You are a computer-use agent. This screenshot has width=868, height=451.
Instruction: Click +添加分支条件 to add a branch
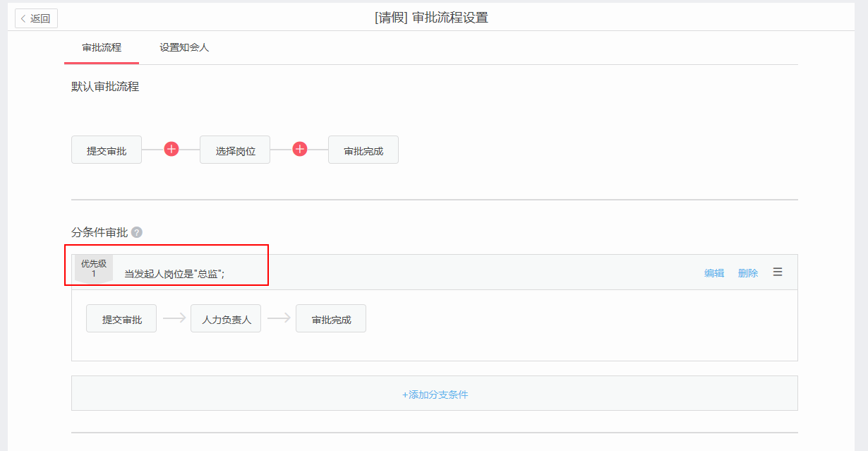435,395
